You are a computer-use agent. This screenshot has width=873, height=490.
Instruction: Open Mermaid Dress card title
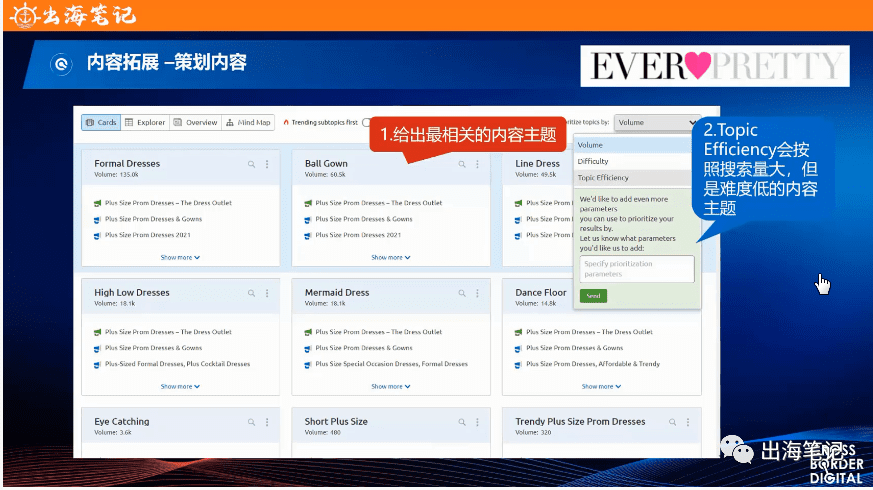click(337, 293)
